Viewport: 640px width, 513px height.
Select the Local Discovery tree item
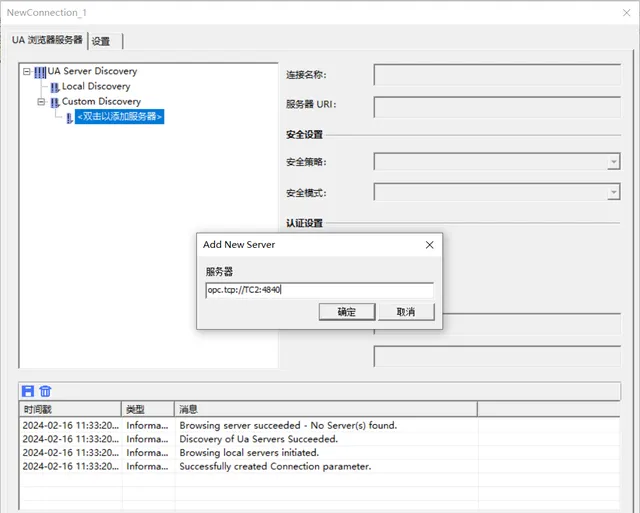[x=96, y=87]
